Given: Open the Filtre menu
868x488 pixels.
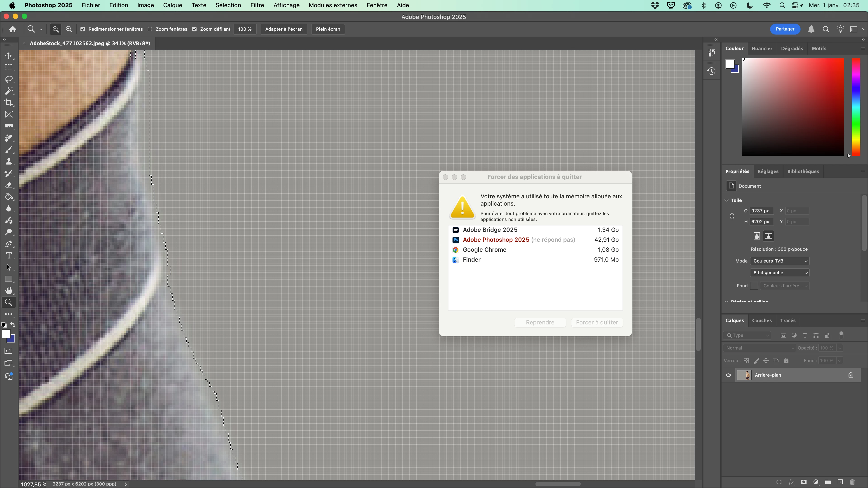Looking at the screenshot, I should pyautogui.click(x=257, y=5).
